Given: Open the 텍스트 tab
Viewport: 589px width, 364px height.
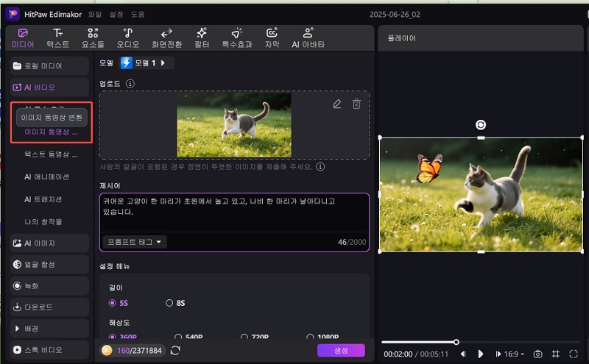Looking at the screenshot, I should tap(58, 38).
